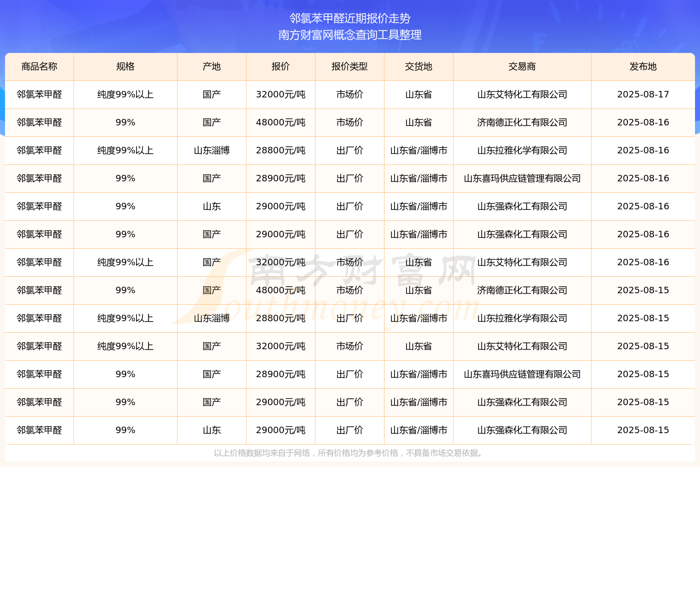This screenshot has height=602, width=700.
Task: Click 山东艾特化工有限公司 in the 2025-08-16 row
Action: [522, 262]
